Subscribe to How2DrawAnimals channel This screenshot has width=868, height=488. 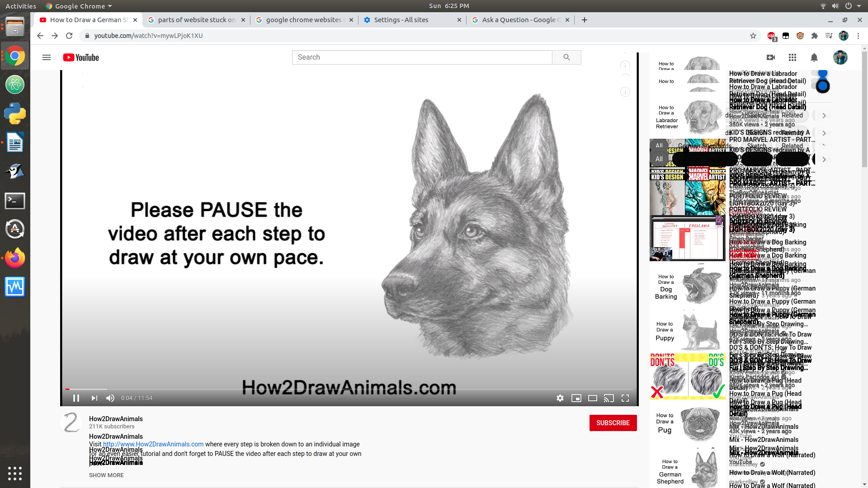pyautogui.click(x=613, y=423)
